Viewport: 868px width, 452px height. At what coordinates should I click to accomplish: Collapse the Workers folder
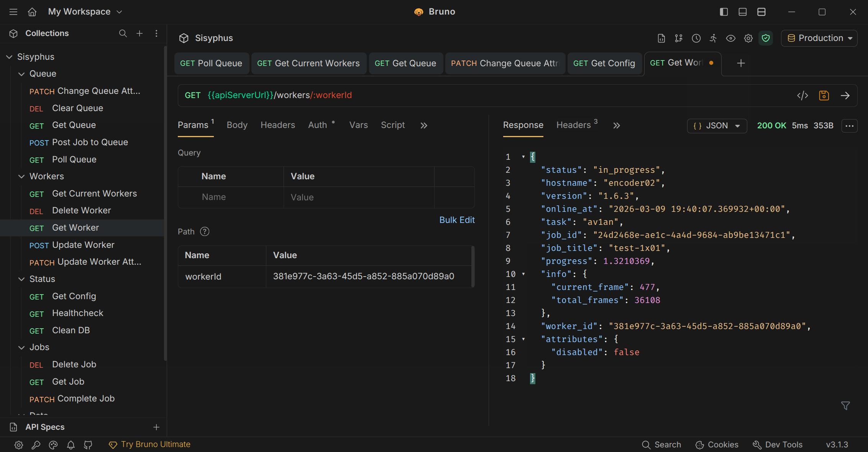tap(22, 176)
